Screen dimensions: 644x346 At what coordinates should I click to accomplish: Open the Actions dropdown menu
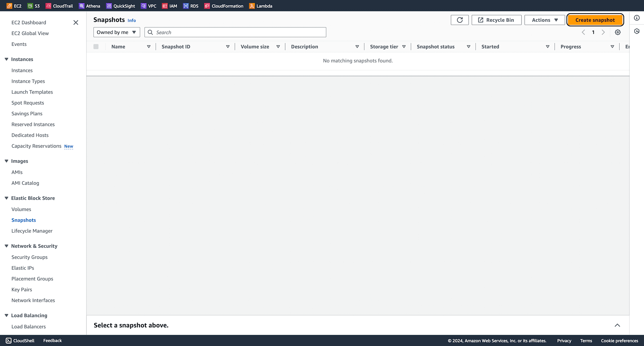point(545,20)
